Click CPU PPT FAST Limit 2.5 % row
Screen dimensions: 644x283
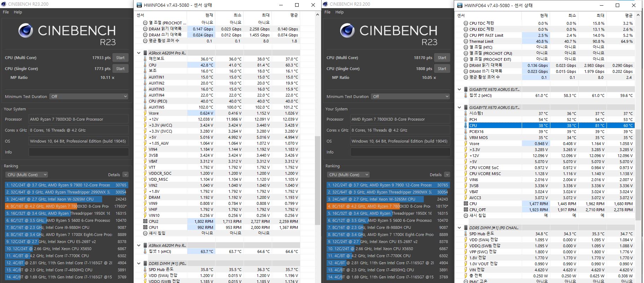click(x=549, y=35)
